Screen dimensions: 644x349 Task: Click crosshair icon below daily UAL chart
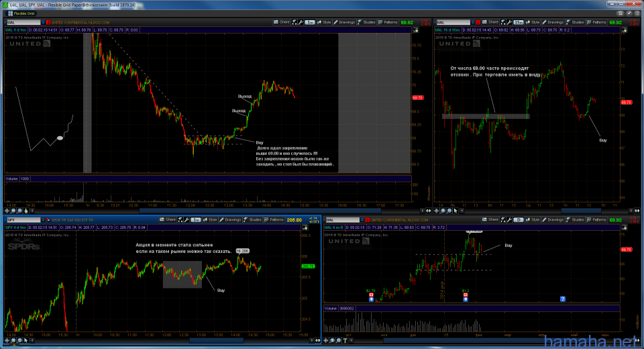click(x=326, y=340)
